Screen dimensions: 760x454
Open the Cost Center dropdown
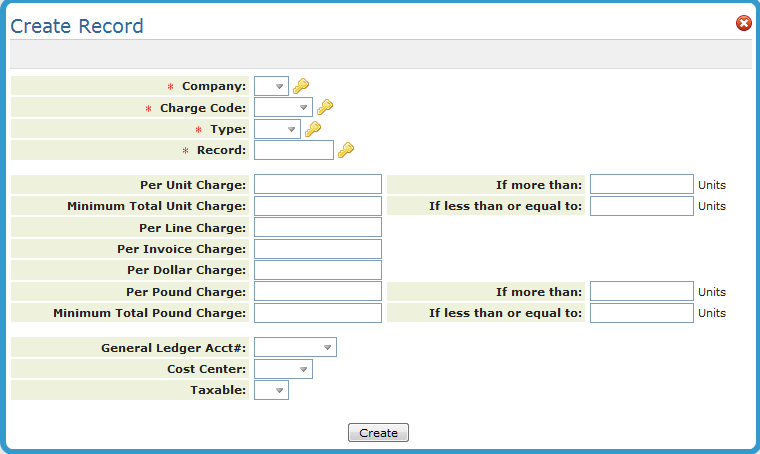284,369
